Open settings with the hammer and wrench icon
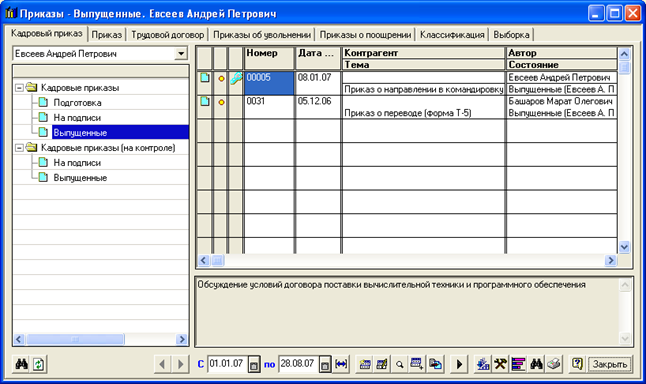The height and width of the screenshot is (384, 646). click(x=501, y=364)
